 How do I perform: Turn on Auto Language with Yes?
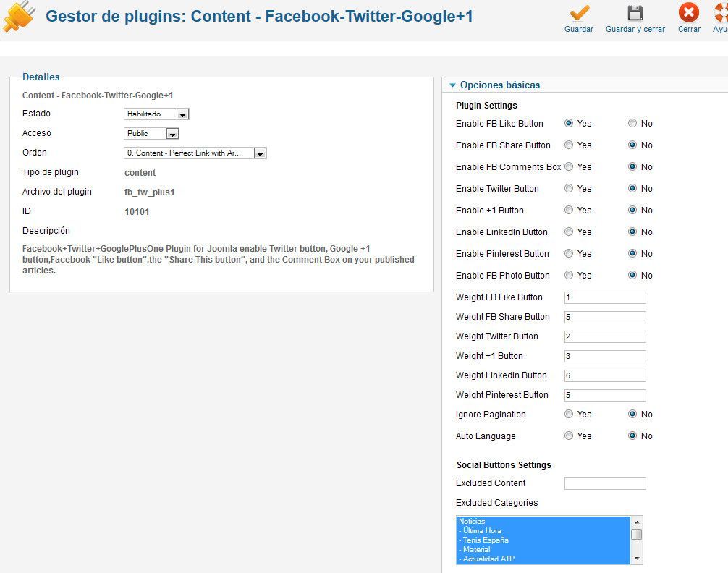click(x=569, y=436)
